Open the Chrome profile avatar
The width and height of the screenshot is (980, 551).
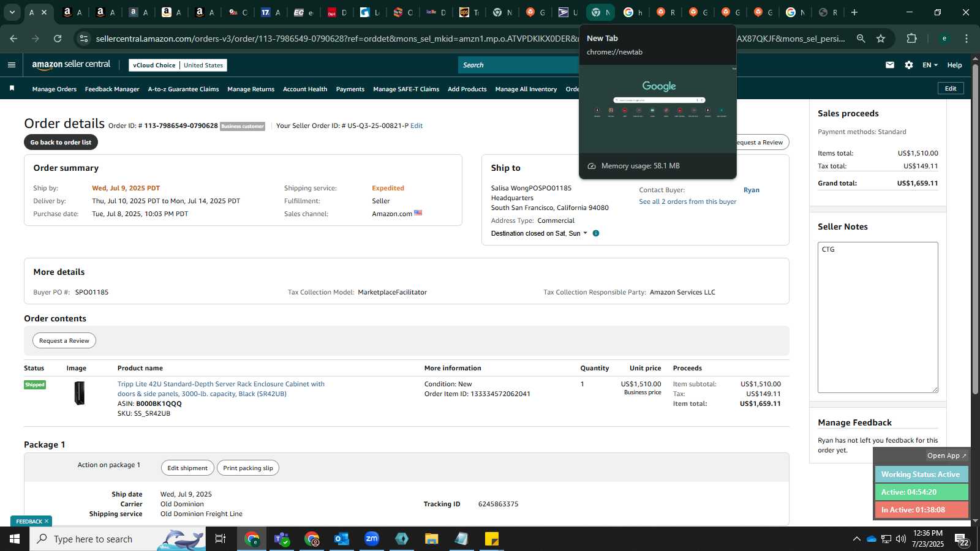point(944,39)
